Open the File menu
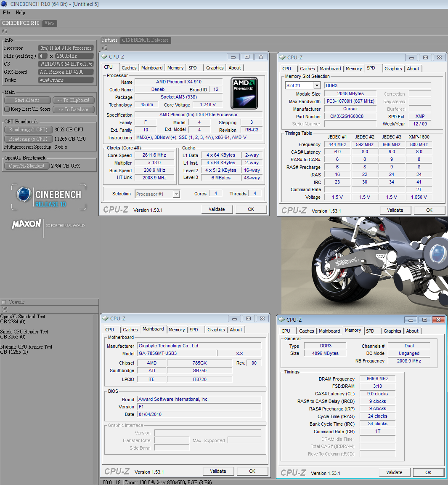The image size is (448, 485). pos(6,13)
